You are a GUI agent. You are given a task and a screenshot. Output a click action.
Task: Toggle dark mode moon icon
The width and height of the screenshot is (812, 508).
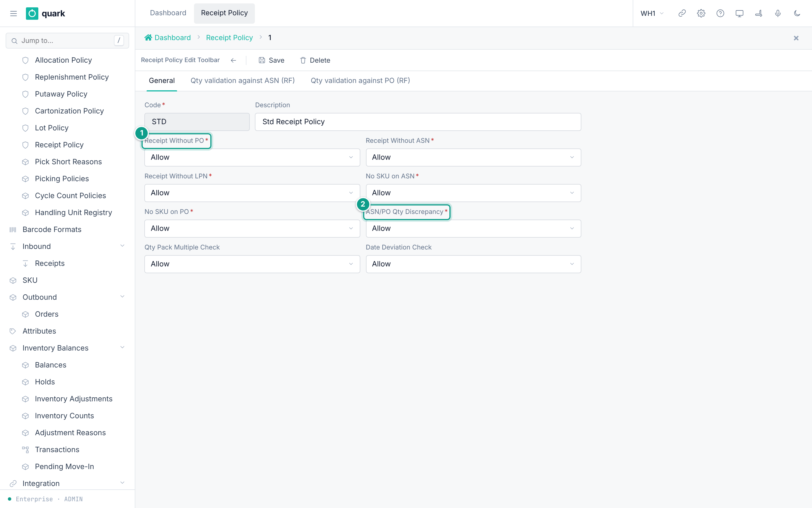(x=797, y=14)
